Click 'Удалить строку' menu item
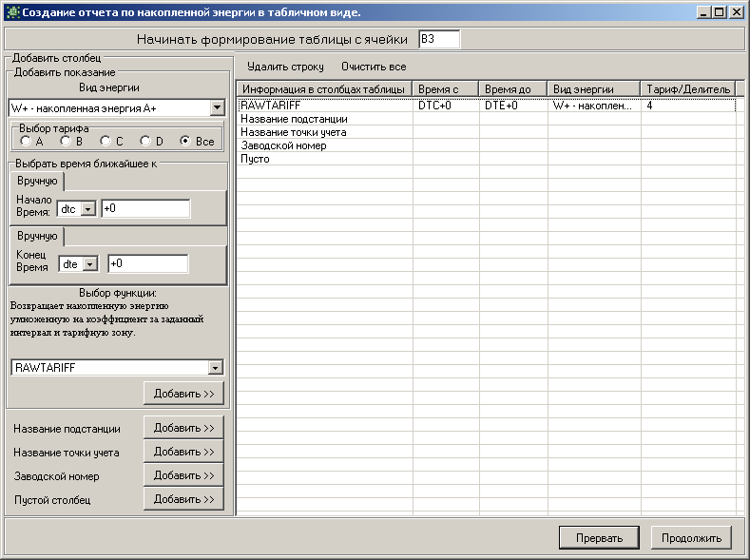 point(285,67)
